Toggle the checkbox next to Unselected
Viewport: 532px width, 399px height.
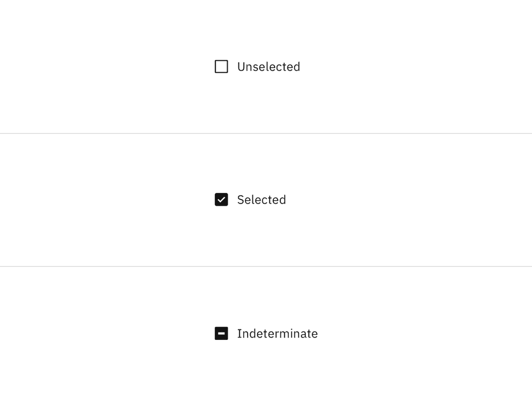click(x=222, y=66)
